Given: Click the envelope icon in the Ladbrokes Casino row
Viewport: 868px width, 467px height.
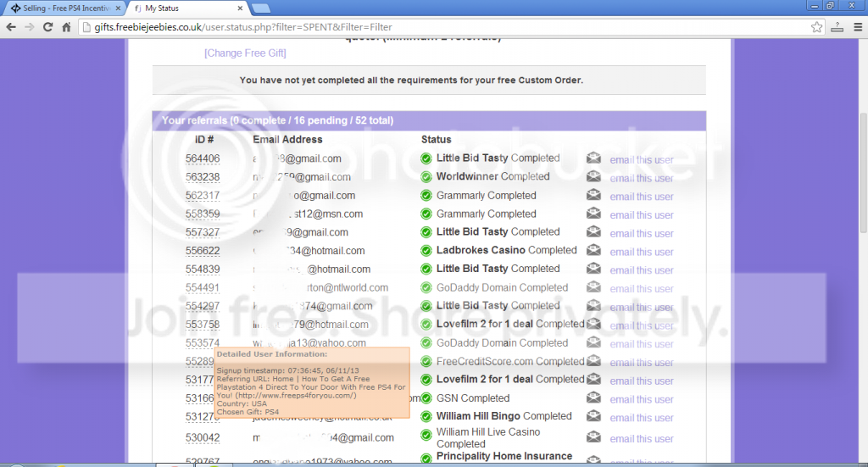Looking at the screenshot, I should pos(593,250).
